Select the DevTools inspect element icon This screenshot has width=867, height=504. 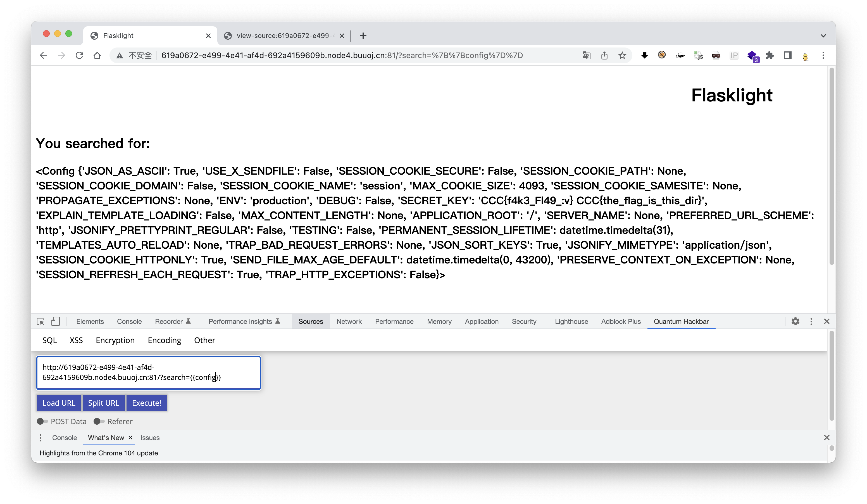pos(41,321)
